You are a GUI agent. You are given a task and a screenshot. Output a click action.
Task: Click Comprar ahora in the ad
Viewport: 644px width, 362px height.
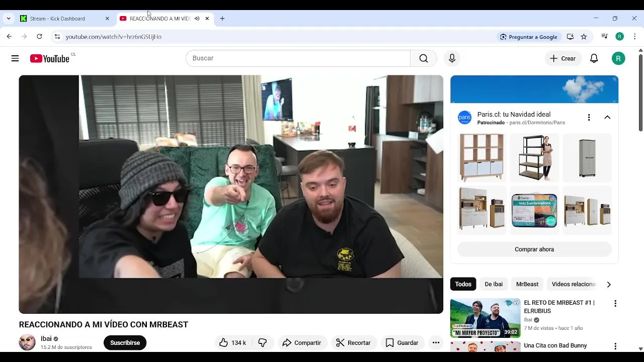(x=534, y=249)
